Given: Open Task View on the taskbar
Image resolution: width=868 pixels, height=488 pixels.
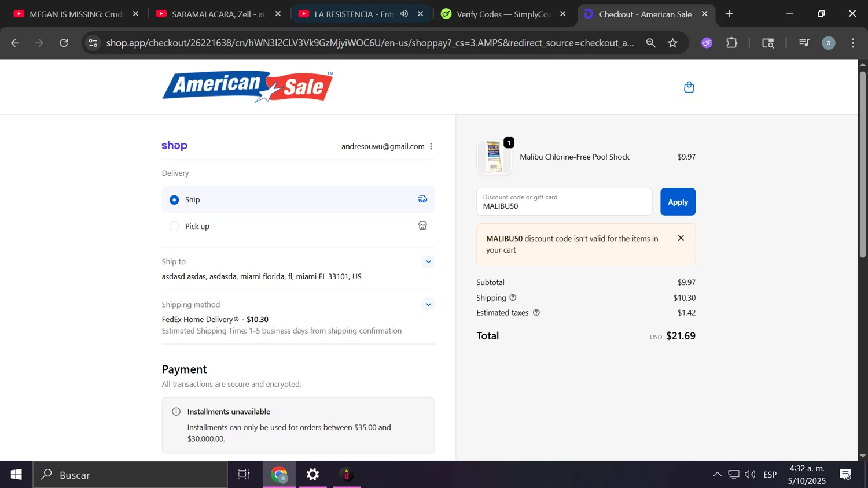Looking at the screenshot, I should pos(244,475).
